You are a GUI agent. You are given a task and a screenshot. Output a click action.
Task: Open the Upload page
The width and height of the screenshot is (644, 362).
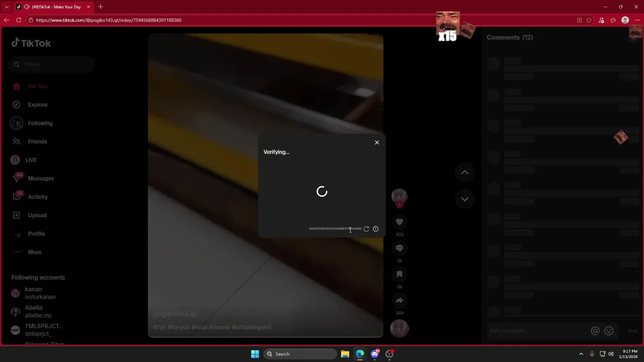pos(37,215)
